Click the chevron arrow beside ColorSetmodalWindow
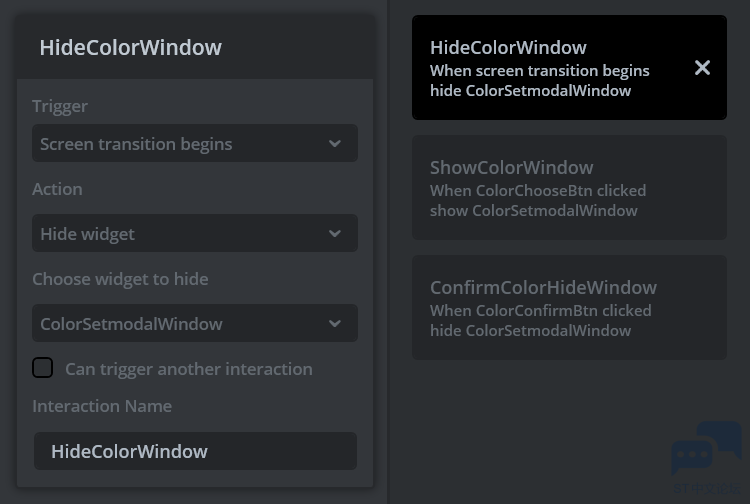 (x=334, y=324)
